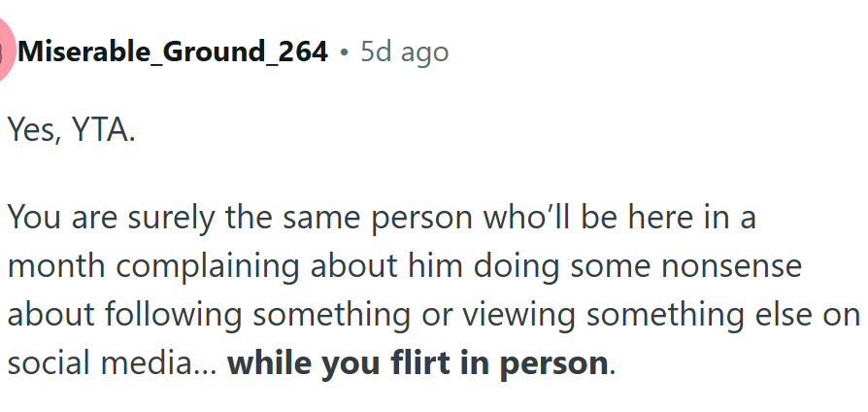Click the line starting "about following something"
The image size is (868, 412).
coord(433,315)
